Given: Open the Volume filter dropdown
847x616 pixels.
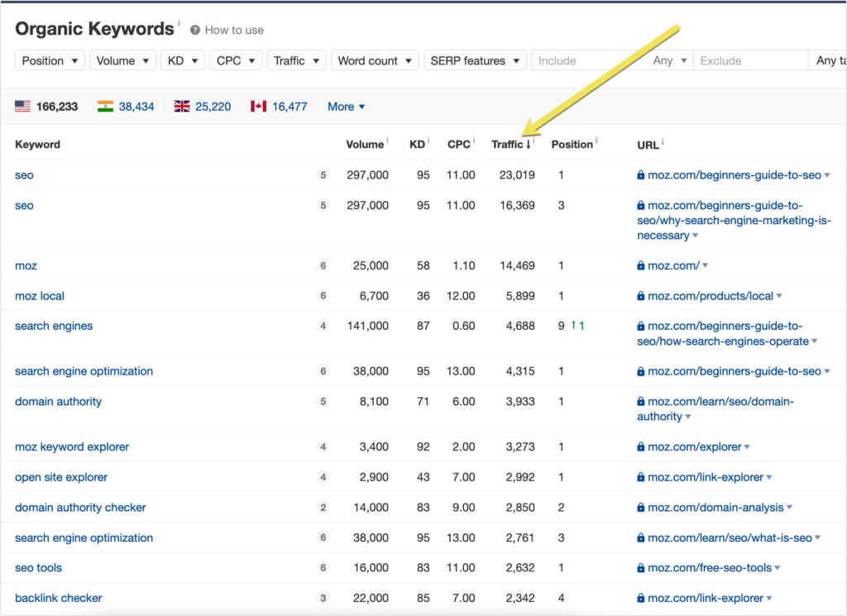Looking at the screenshot, I should click(122, 60).
